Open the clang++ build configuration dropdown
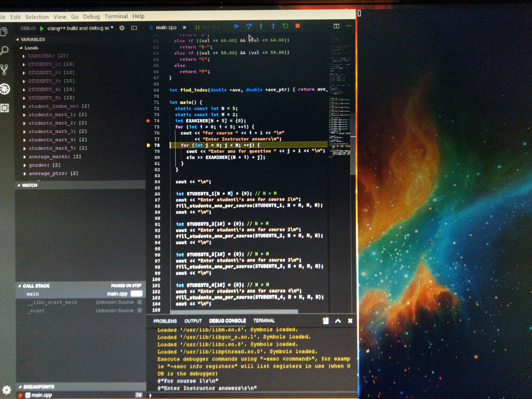 79,28
